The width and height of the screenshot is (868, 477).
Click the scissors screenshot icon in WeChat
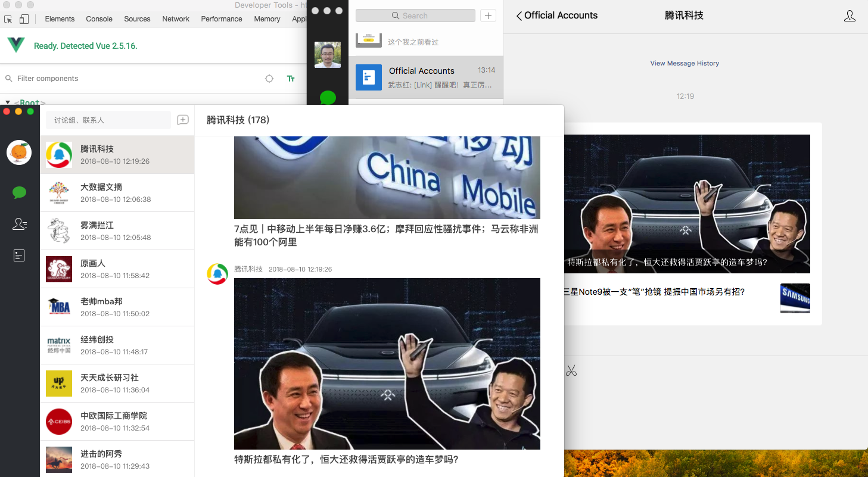pyautogui.click(x=571, y=371)
